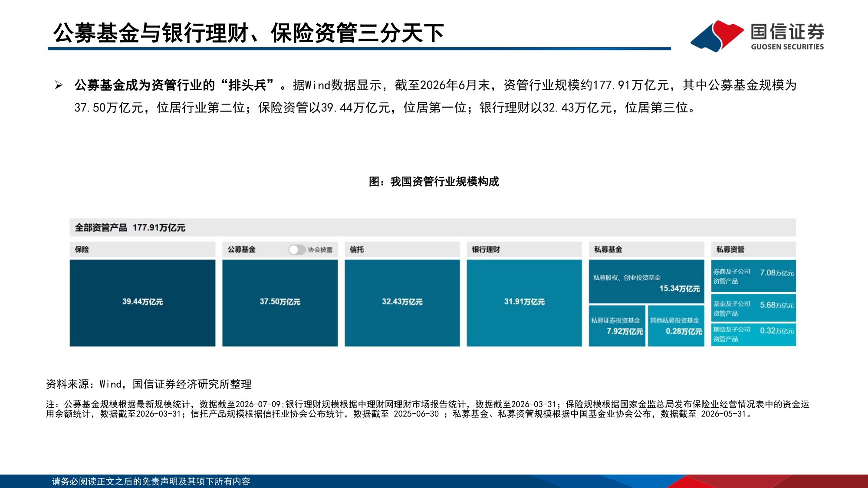Click the 公募基金 column header
Screen dimensions: 868x488
(280, 249)
